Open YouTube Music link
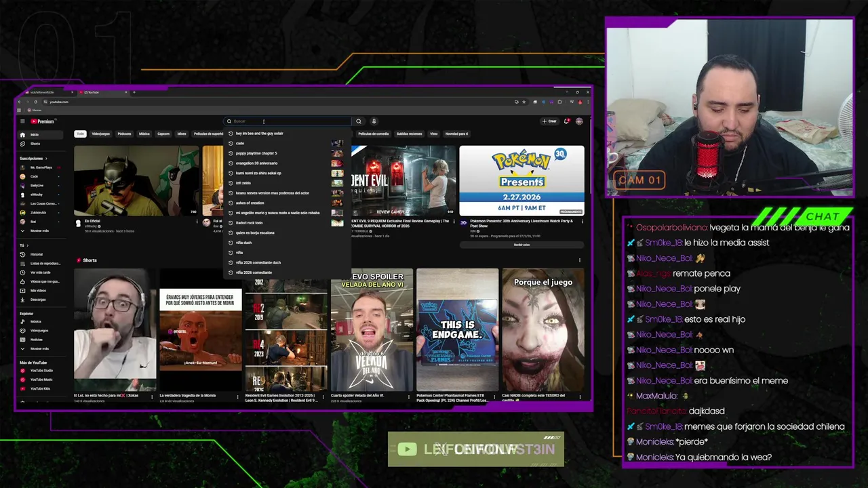868x488 pixels. (41, 380)
